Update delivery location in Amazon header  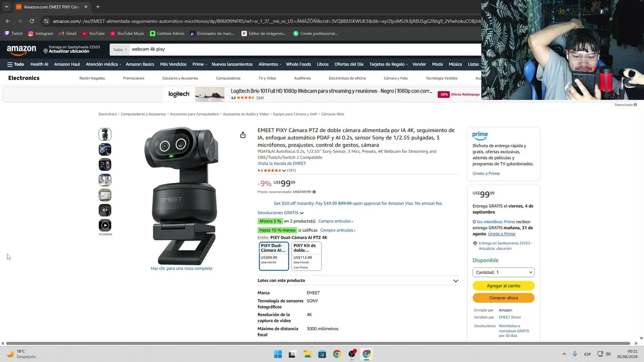[x=71, y=49]
